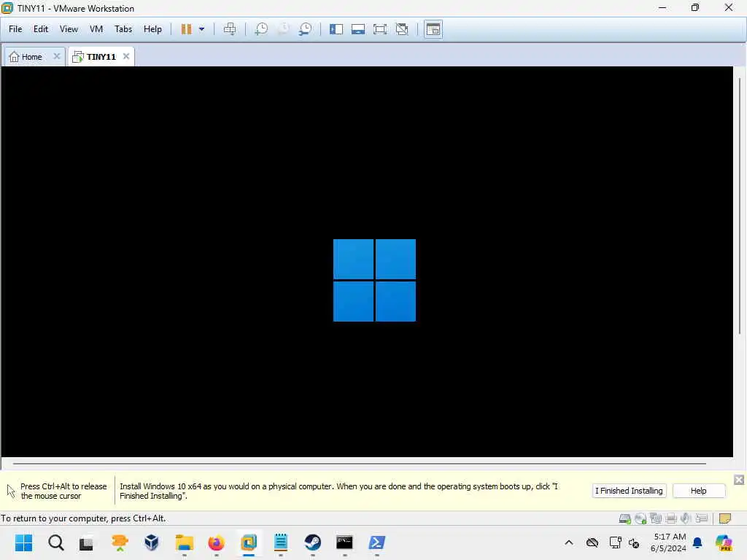
Task: Open Steam from the taskbar
Action: (312, 542)
